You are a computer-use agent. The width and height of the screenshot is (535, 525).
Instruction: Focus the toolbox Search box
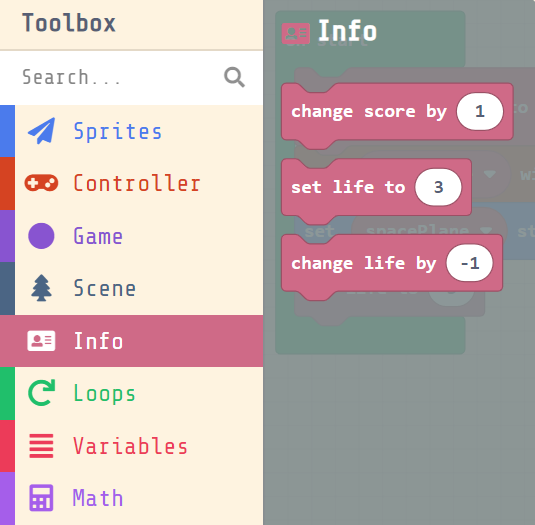coord(131,77)
